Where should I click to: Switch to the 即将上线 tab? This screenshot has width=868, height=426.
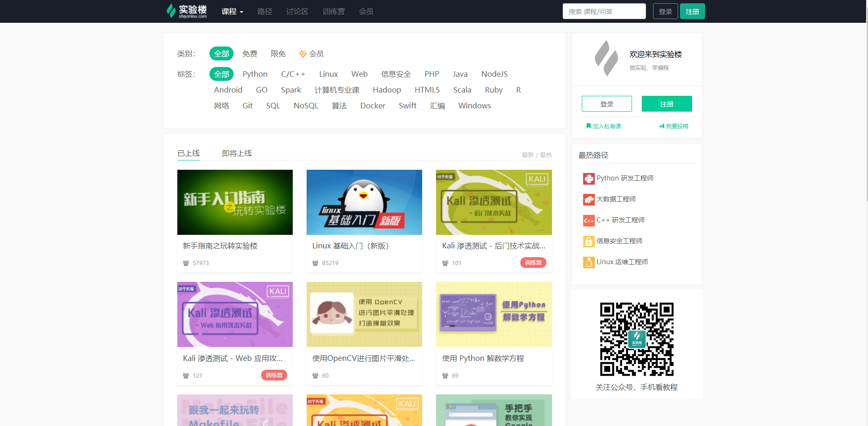pos(237,153)
